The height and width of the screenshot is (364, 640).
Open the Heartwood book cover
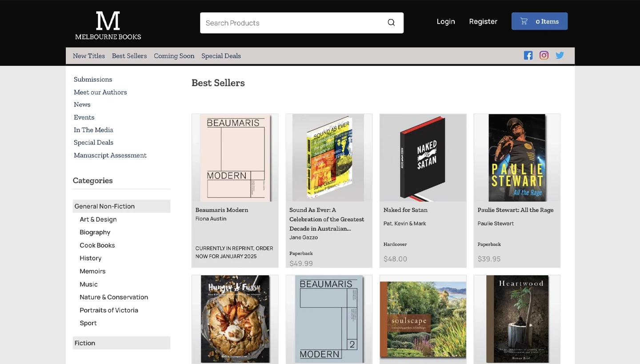pos(517,319)
